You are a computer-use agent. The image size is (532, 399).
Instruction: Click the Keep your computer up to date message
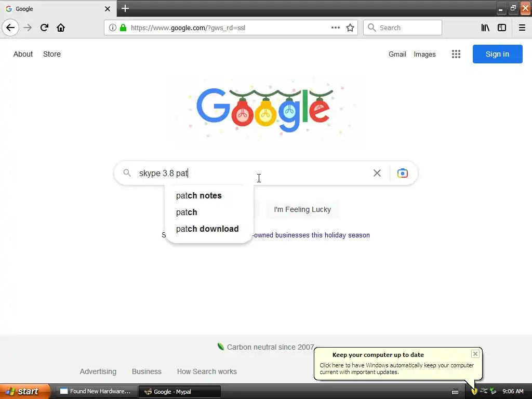point(396,365)
